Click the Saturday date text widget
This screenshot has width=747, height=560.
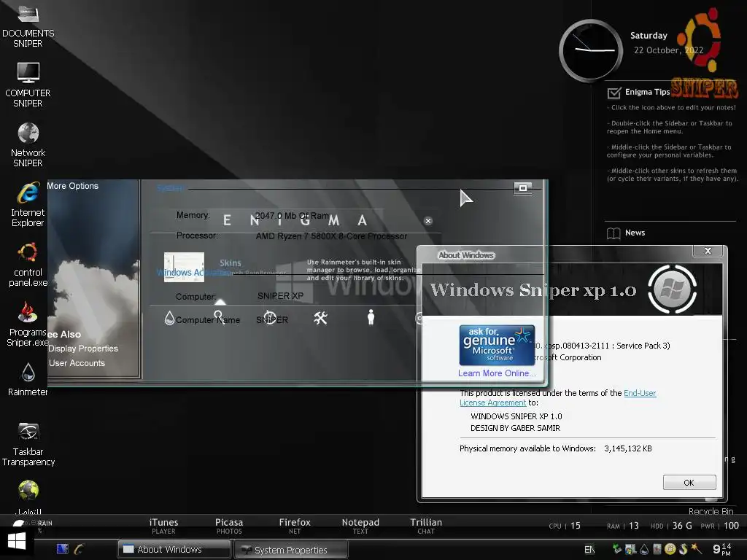(x=649, y=36)
